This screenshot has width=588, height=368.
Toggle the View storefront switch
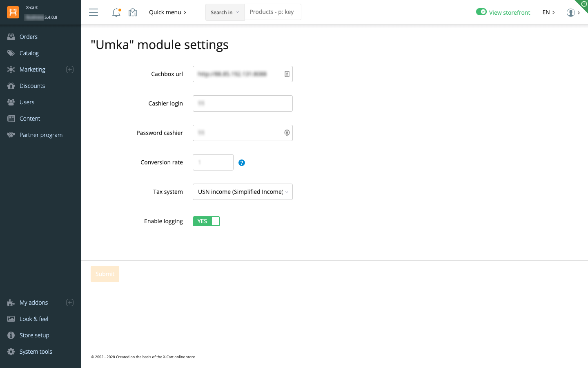click(x=481, y=12)
